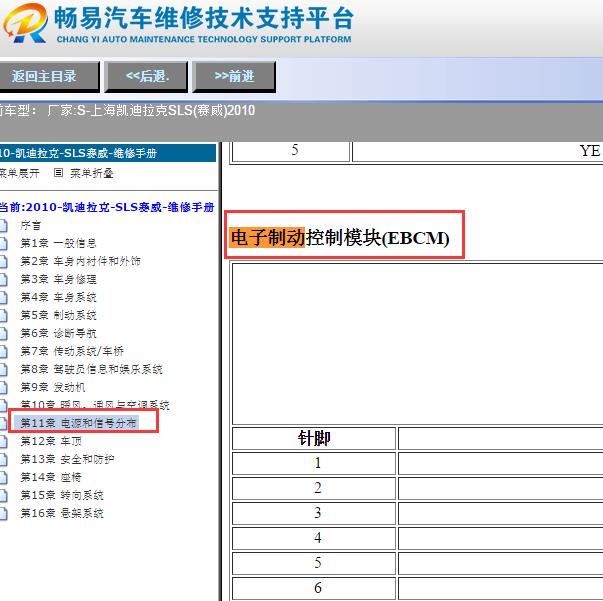Image resolution: width=603 pixels, height=601 pixels.
Task: Click the Chang Yi platform logo
Action: (26, 23)
